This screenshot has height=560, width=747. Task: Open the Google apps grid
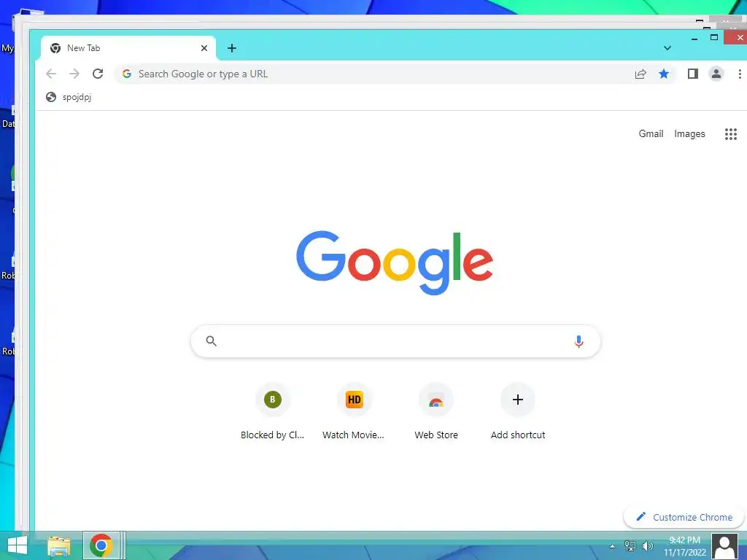pyautogui.click(x=731, y=134)
